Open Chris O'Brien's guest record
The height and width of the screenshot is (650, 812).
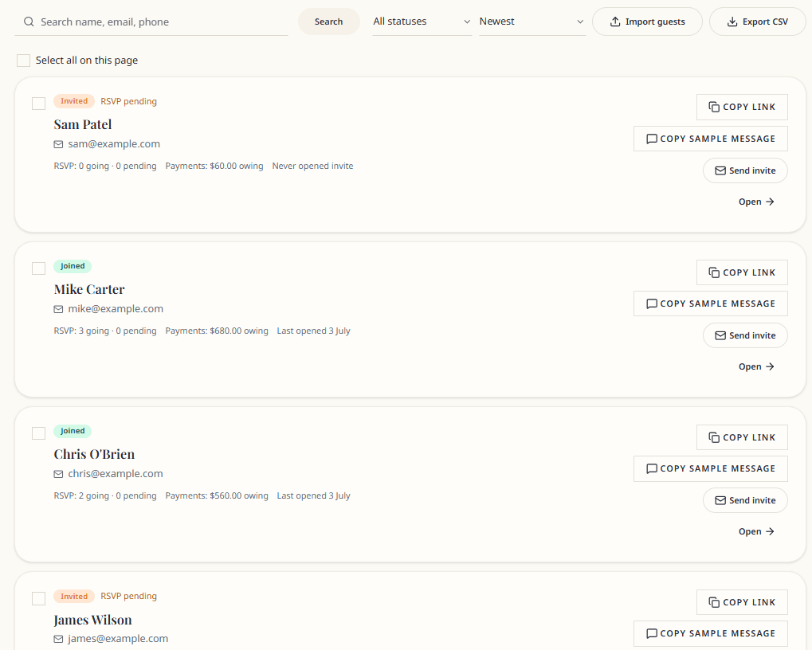click(x=756, y=531)
